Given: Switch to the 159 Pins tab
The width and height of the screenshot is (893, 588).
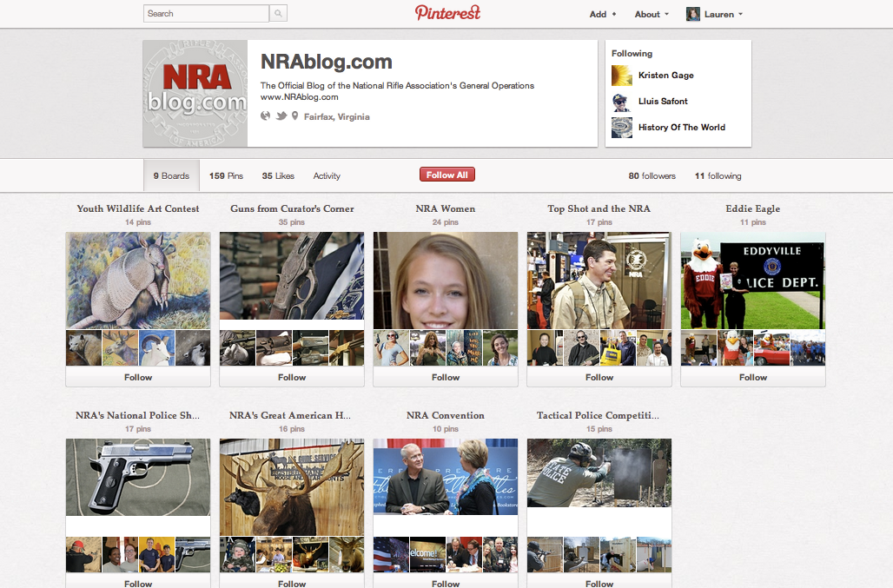Looking at the screenshot, I should point(225,175).
